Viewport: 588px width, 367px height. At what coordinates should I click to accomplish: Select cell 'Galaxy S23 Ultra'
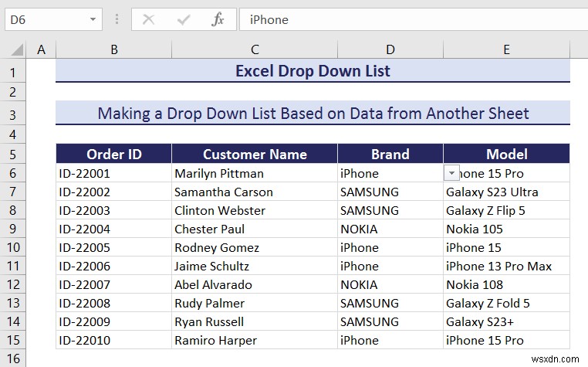pyautogui.click(x=506, y=192)
